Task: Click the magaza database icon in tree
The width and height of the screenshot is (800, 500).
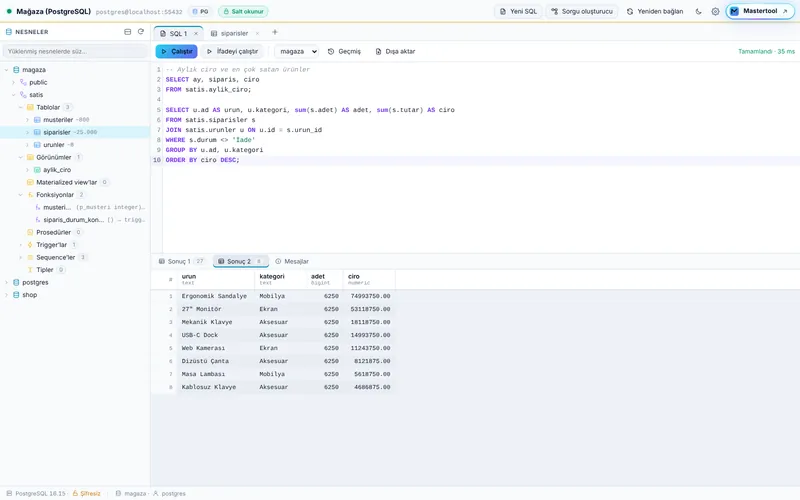Action: 16,70
